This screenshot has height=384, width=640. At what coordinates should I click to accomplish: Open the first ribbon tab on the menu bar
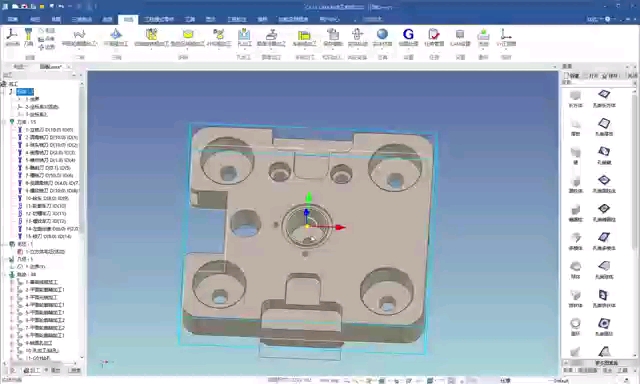coord(13,19)
